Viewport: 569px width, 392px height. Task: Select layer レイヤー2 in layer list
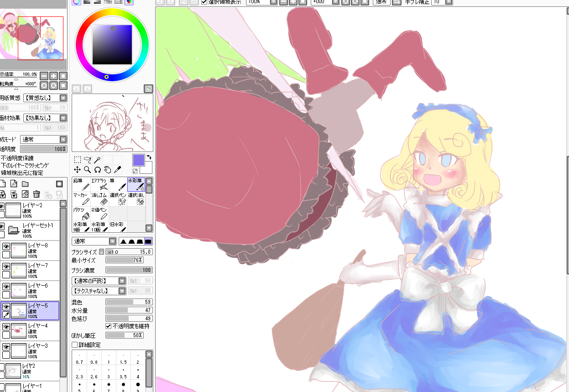[x=30, y=211]
